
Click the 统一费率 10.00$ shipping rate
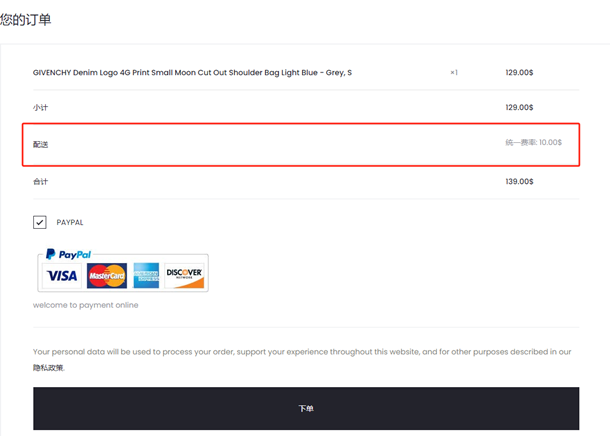click(x=533, y=142)
